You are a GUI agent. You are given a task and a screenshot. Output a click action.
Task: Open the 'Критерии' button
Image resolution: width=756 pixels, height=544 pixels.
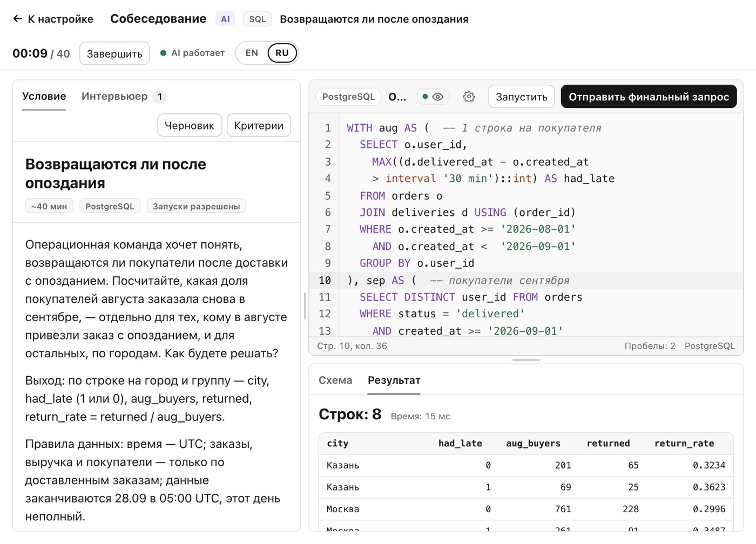click(x=259, y=125)
